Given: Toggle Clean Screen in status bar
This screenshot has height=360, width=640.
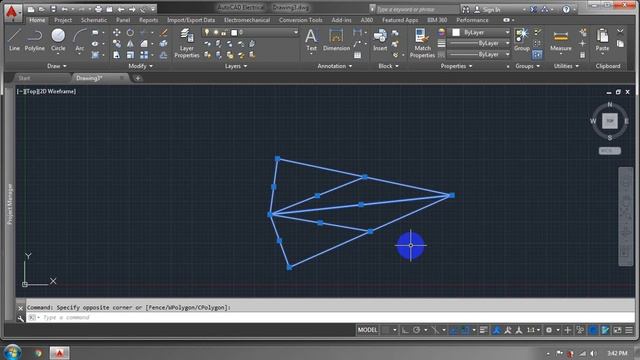Looking at the screenshot, I should pos(617,330).
